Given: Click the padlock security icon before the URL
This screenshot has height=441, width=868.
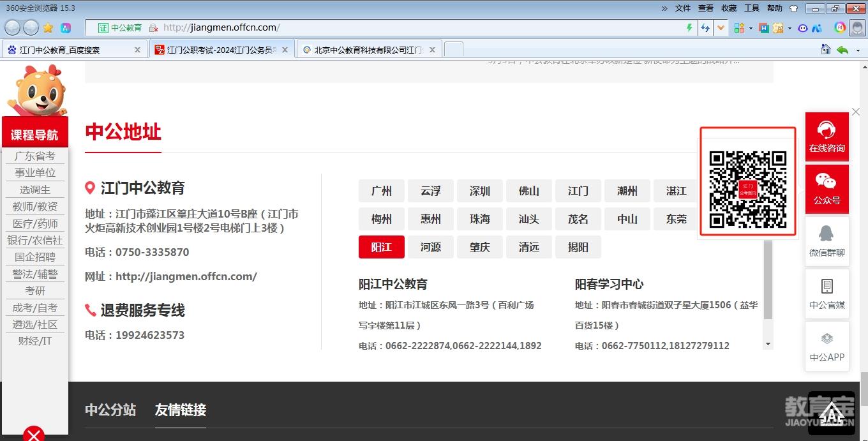Looking at the screenshot, I should [153, 28].
